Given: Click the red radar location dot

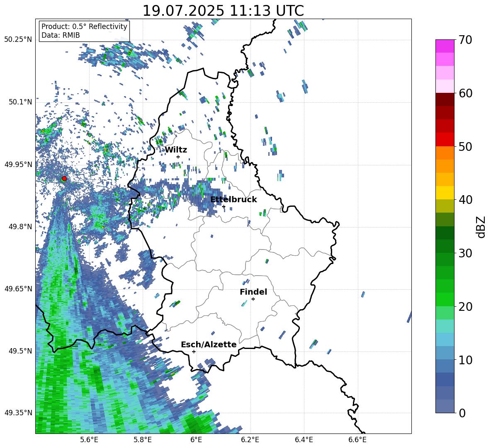Looking at the screenshot, I should pos(64,179).
